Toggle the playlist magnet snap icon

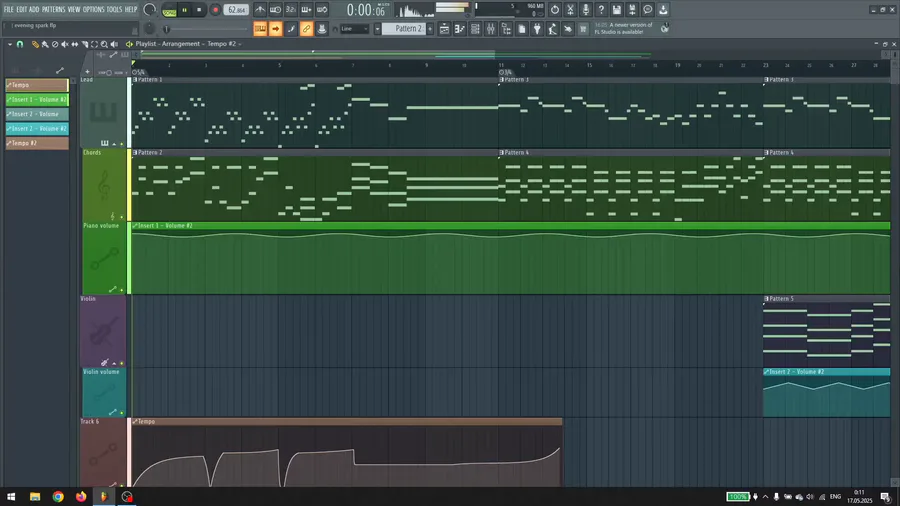(20, 44)
